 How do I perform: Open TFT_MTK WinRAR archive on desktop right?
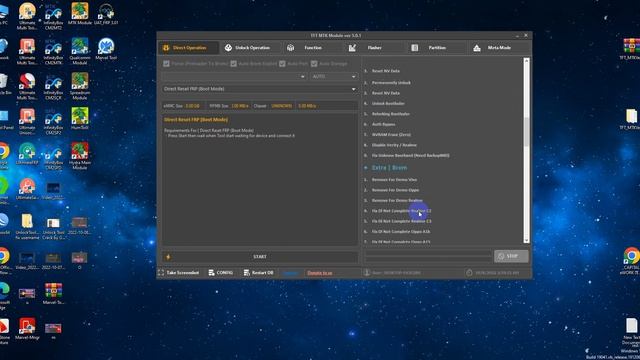coord(631,49)
